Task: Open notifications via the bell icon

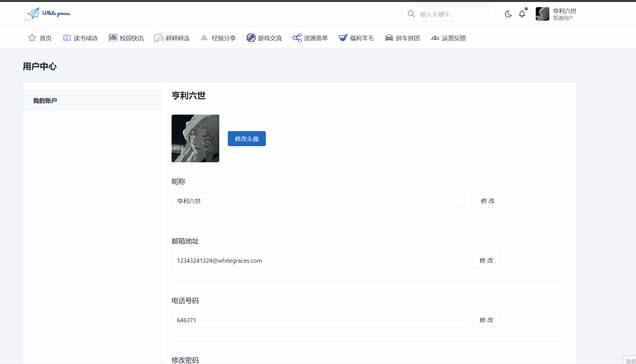Action: click(522, 14)
